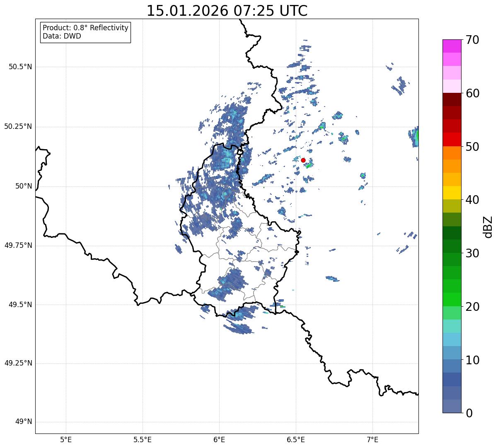The image size is (498, 448).
Task: Click the dark maroon colorbar segment below 60
Action: 452,99
